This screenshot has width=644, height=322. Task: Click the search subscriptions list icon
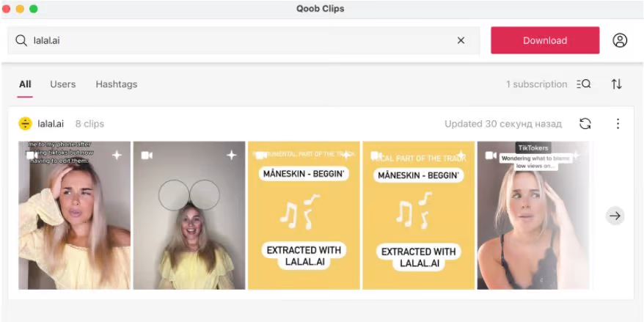(x=584, y=84)
